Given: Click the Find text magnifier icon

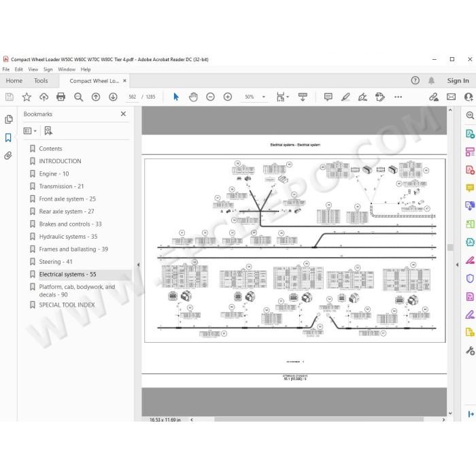Looking at the screenshot, I should point(79,97).
